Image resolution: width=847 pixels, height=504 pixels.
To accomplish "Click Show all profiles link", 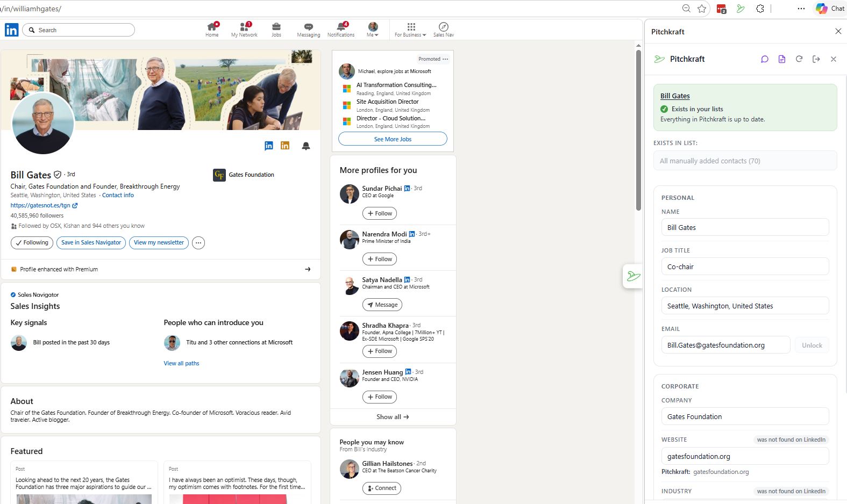I will (393, 417).
